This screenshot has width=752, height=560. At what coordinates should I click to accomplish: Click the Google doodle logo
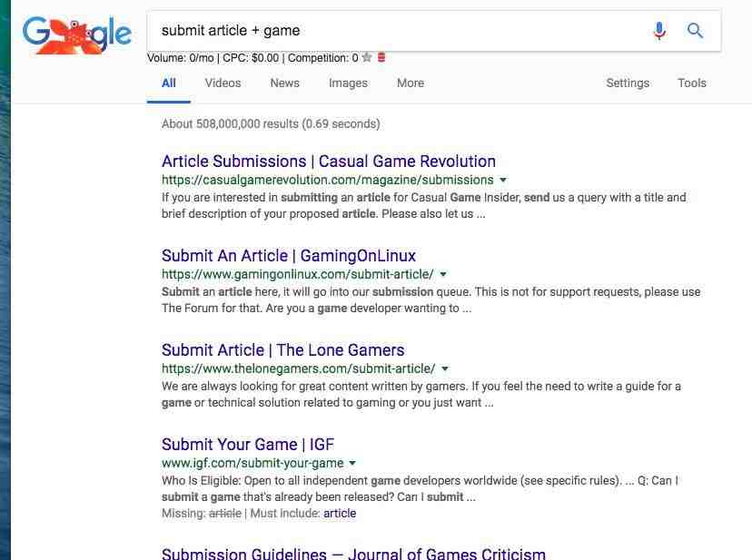[x=76, y=35]
